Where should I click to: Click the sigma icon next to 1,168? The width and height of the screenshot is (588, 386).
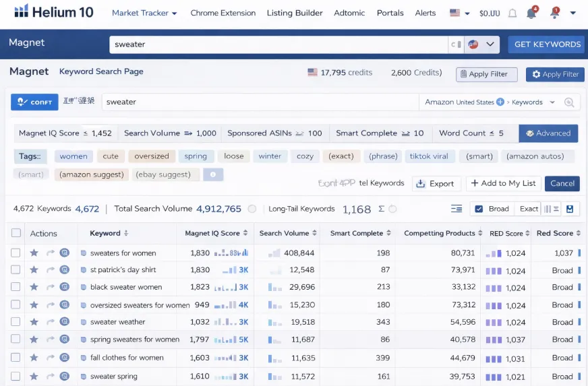coord(382,209)
